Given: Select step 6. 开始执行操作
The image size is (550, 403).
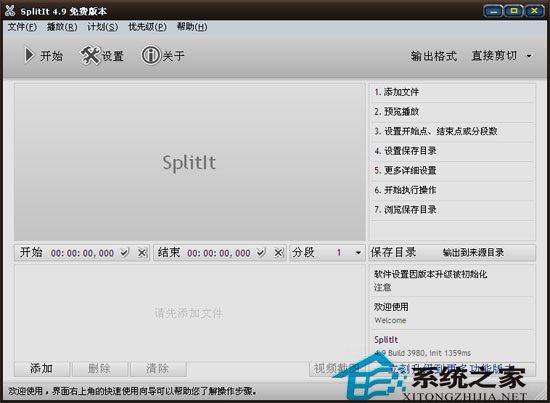Looking at the screenshot, I should [452, 190].
